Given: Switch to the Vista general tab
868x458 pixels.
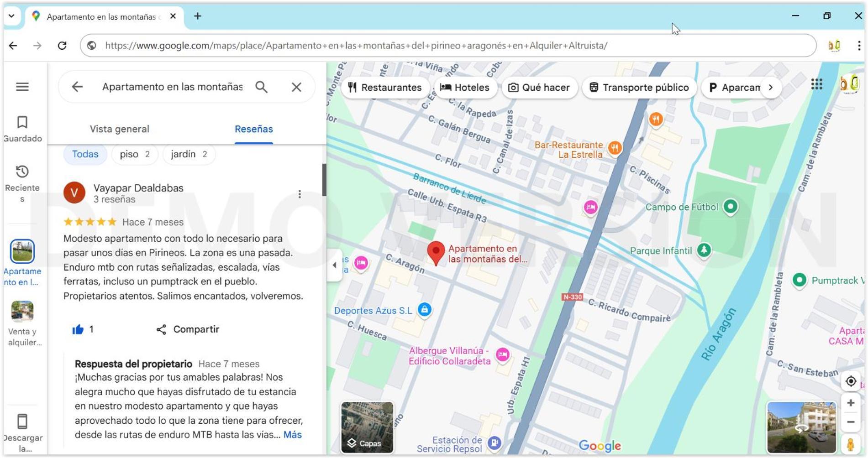Looking at the screenshot, I should [x=119, y=129].
